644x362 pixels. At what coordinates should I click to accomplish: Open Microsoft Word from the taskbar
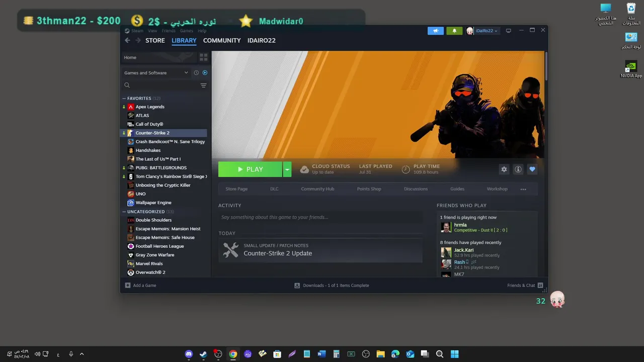(321, 354)
